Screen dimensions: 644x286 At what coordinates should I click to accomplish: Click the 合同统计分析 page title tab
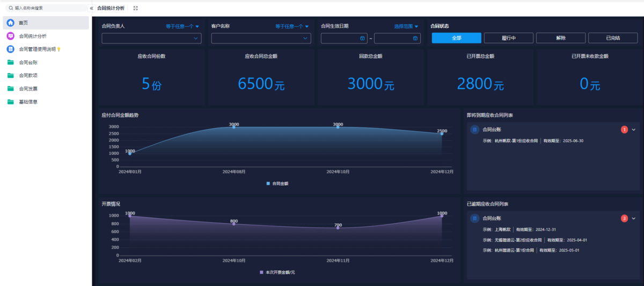pos(111,8)
